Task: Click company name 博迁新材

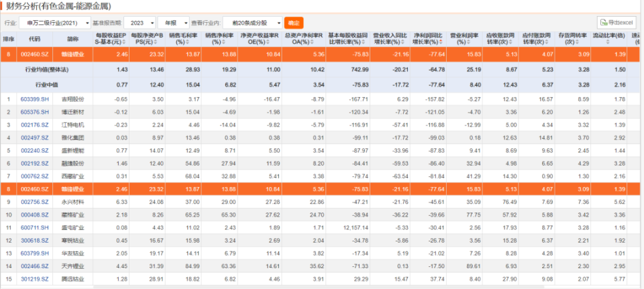Action: (x=72, y=112)
